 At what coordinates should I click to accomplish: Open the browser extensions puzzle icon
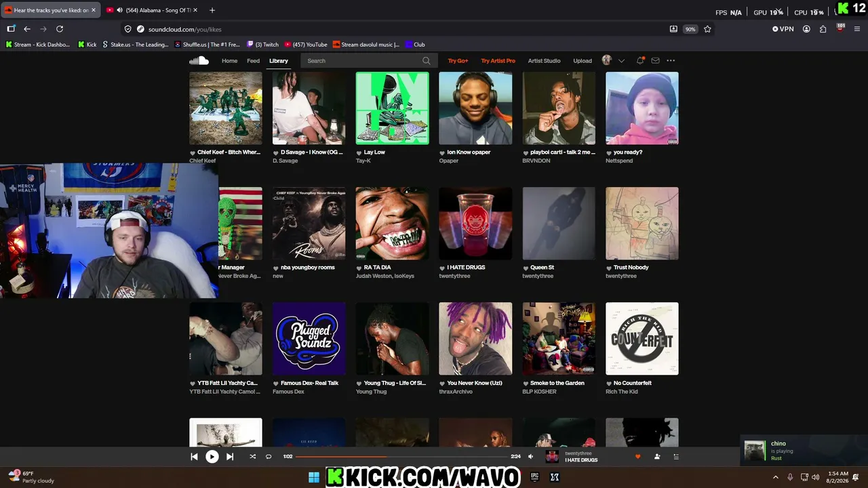[x=823, y=29]
